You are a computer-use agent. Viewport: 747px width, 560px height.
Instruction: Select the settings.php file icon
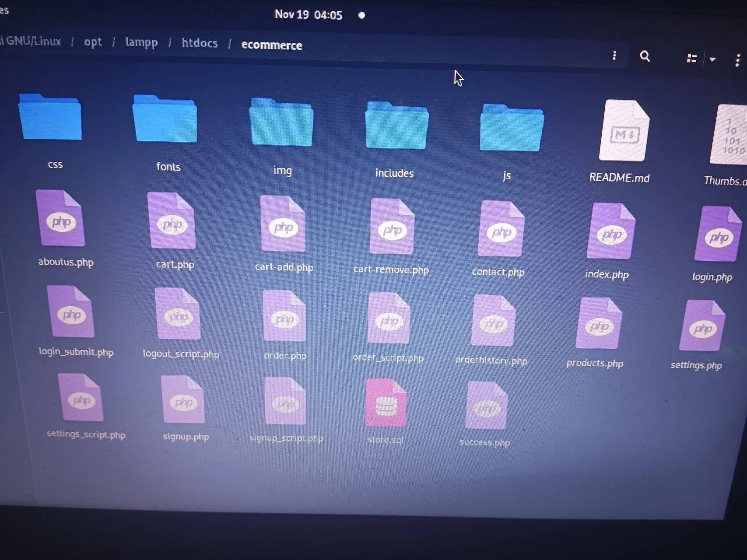click(702, 325)
